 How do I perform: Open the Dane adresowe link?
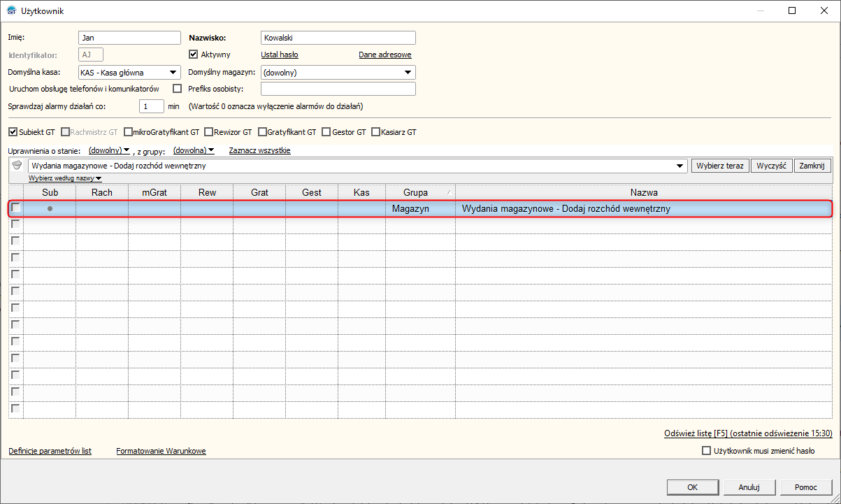pos(385,55)
